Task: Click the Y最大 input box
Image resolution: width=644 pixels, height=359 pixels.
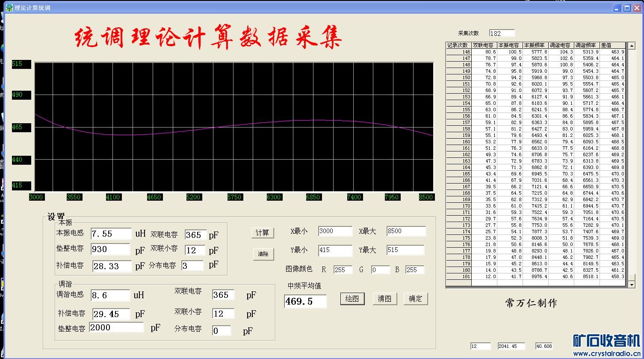Action: [405, 250]
